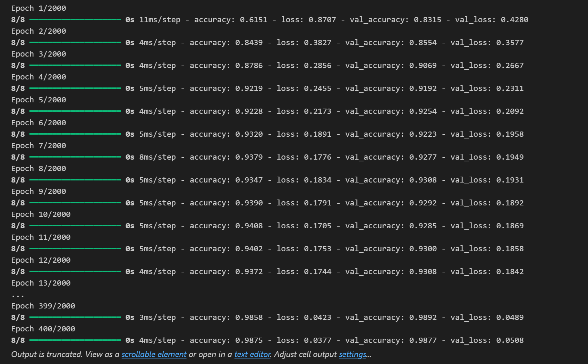
Task: Click the 'Epoch 10/2000' line
Action: [x=41, y=214]
